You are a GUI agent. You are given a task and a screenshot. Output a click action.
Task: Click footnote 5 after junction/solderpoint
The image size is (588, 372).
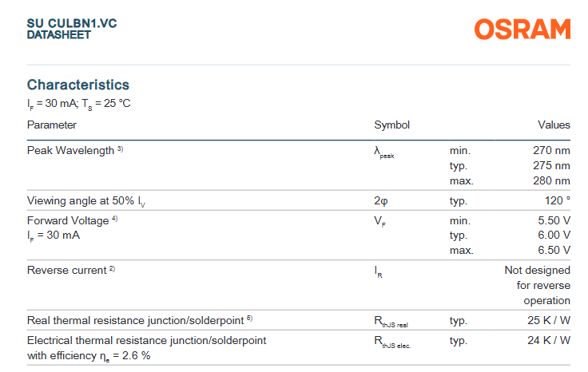[x=249, y=319]
